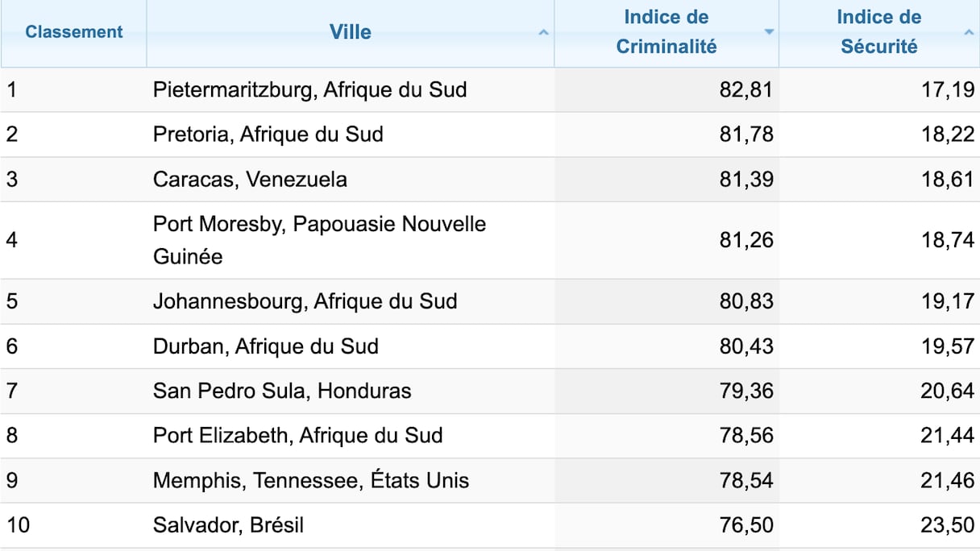Select rank number 7 cell
Screen dimensions: 980x551
click(12, 391)
